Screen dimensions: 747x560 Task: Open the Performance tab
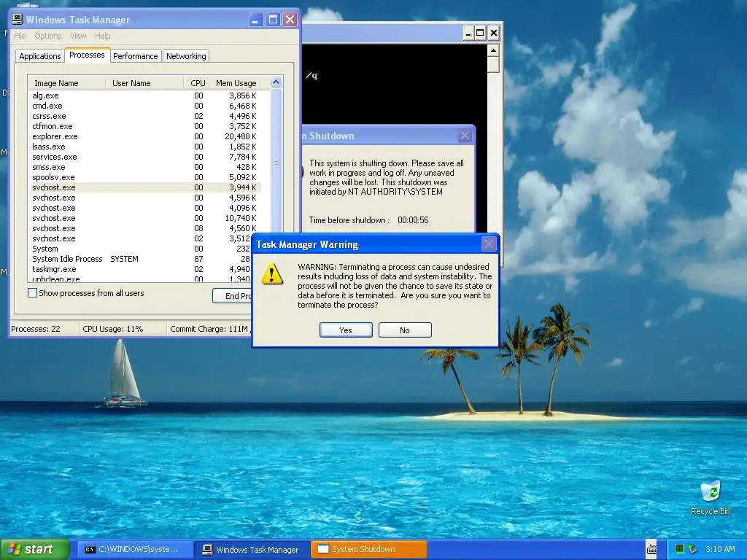point(135,56)
